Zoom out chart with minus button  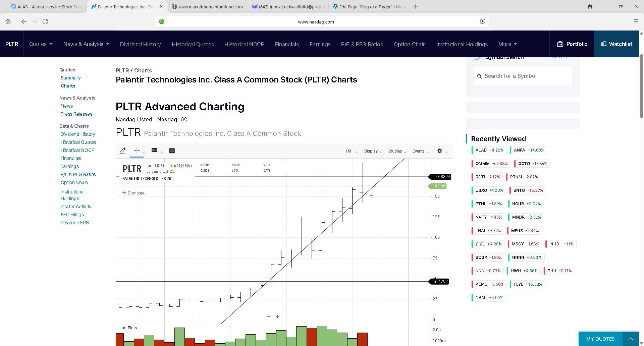click(269, 317)
